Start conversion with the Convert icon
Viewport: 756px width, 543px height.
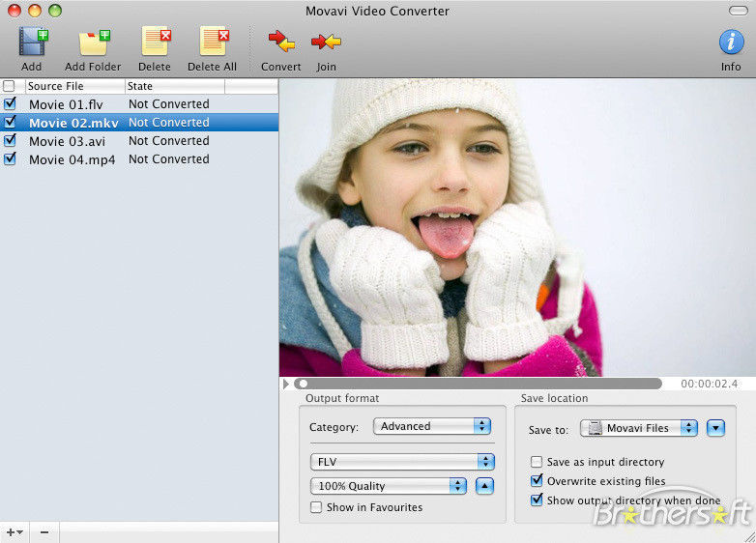point(280,43)
